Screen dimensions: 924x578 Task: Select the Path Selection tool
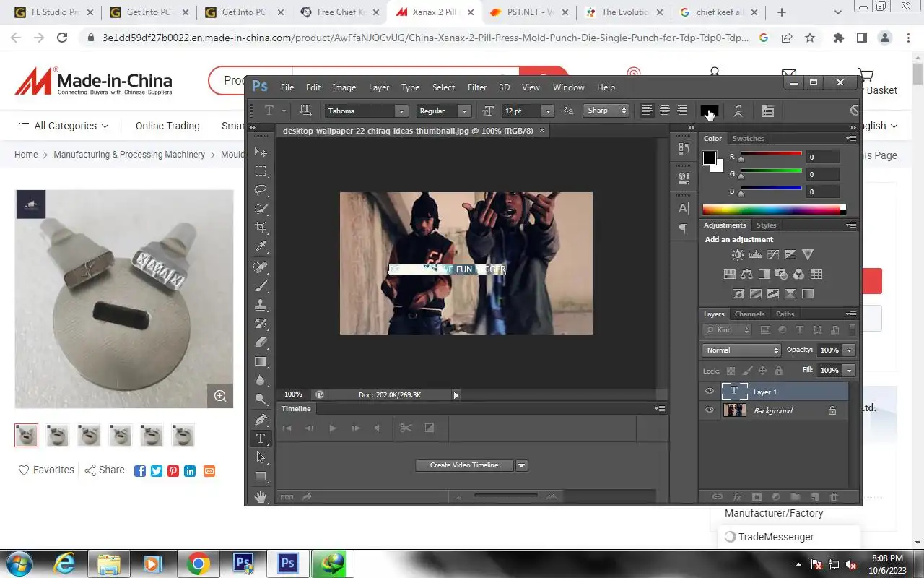click(261, 457)
